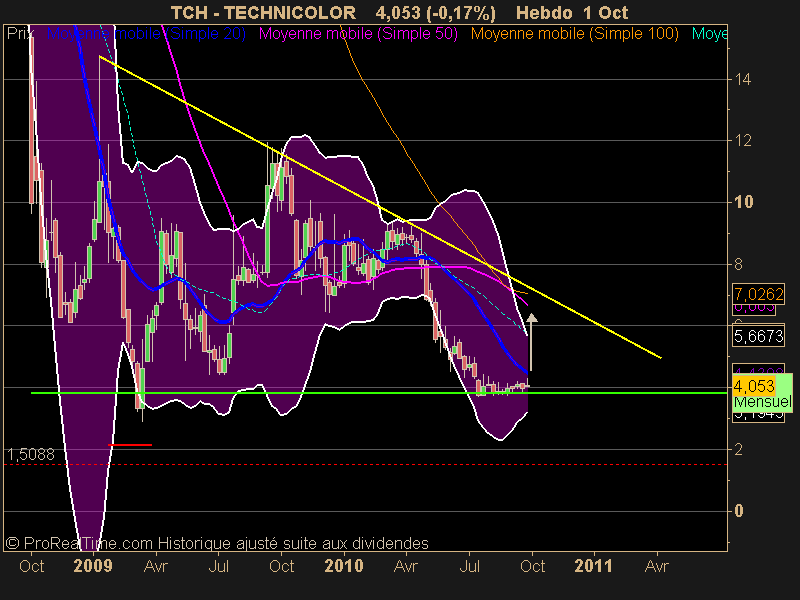
Task: Click the 'Hebdo 1 Oct' timeframe text
Action: tap(572, 13)
